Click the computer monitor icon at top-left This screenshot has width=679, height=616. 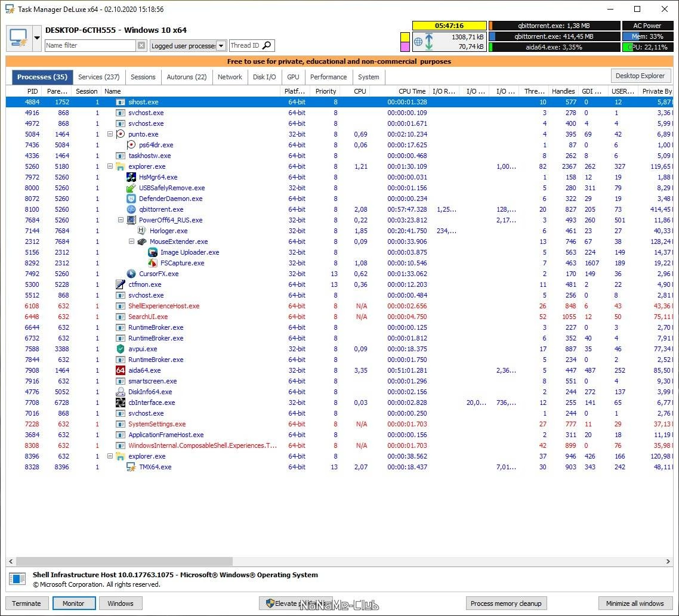18,38
